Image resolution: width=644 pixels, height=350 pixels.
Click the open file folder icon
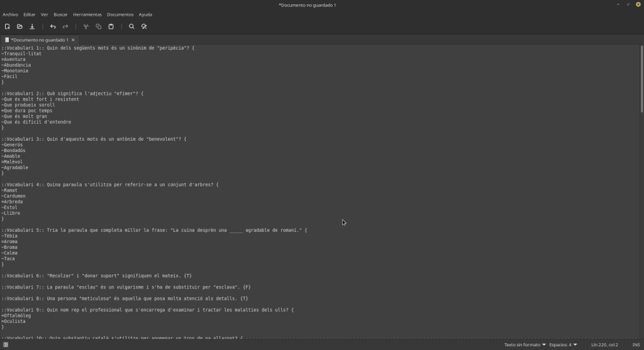19,26
